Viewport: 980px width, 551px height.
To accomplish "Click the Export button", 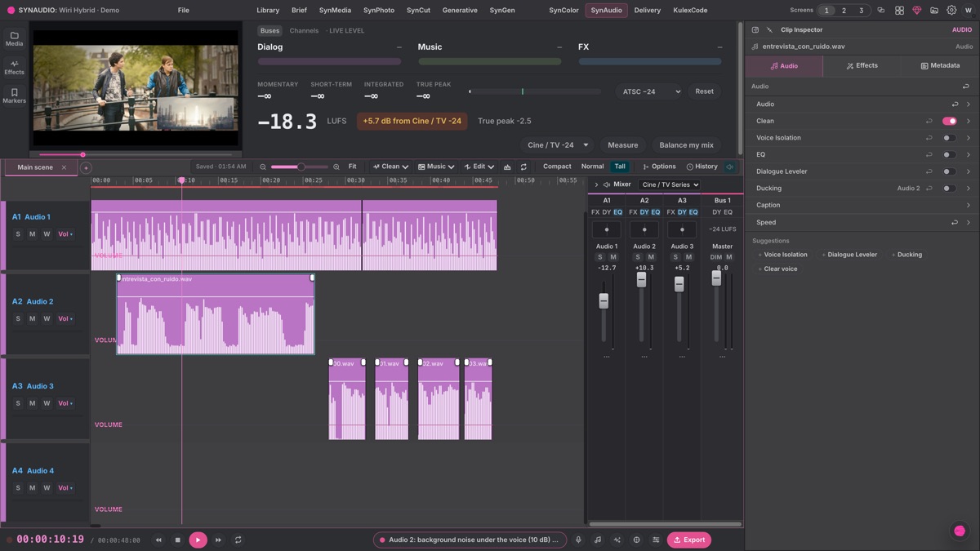I will [688, 540].
